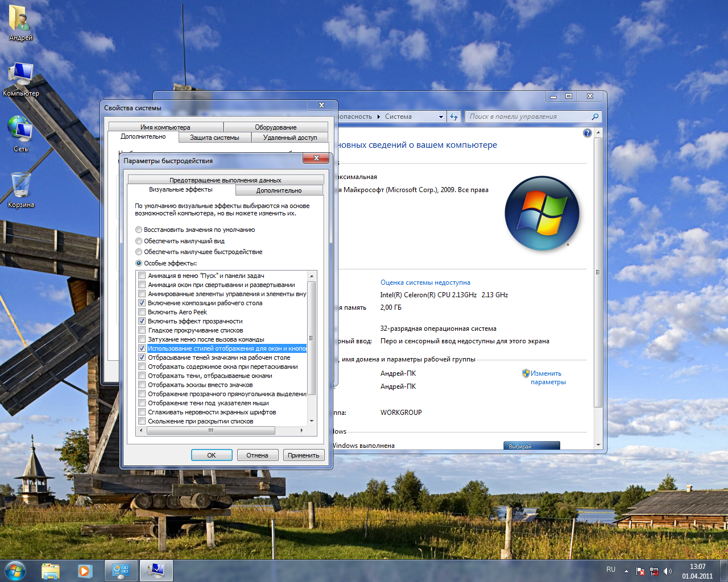Select Особые эффекты radio button
Screen dimensions: 728x582
pos(139,263)
